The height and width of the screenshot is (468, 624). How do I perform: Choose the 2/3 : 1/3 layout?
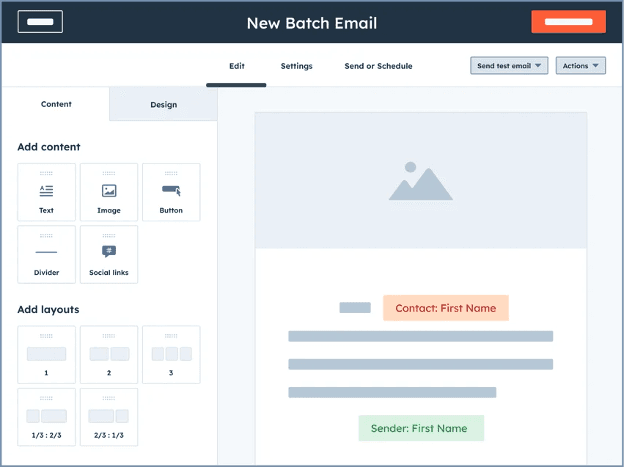(x=109, y=417)
